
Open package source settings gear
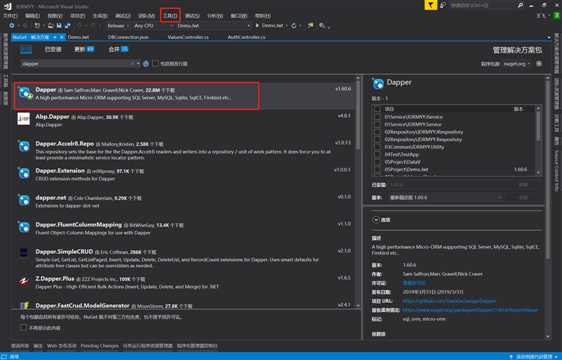coord(539,63)
